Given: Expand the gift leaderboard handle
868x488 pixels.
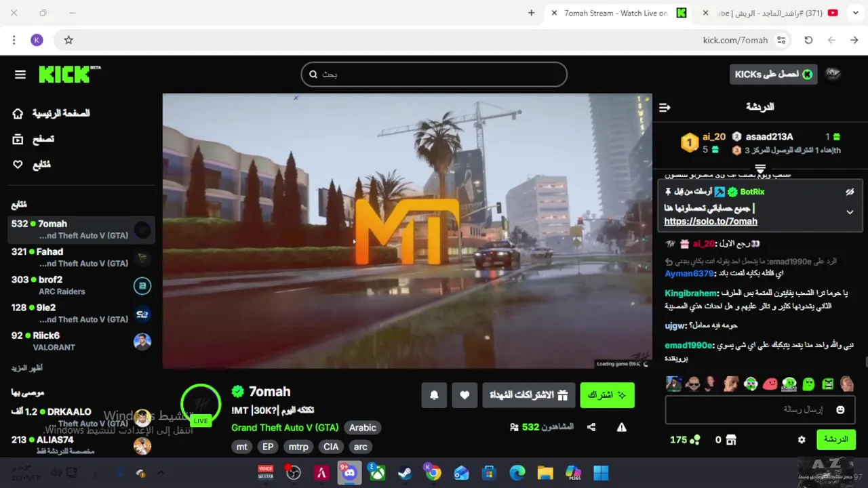Looking at the screenshot, I should 760,169.
